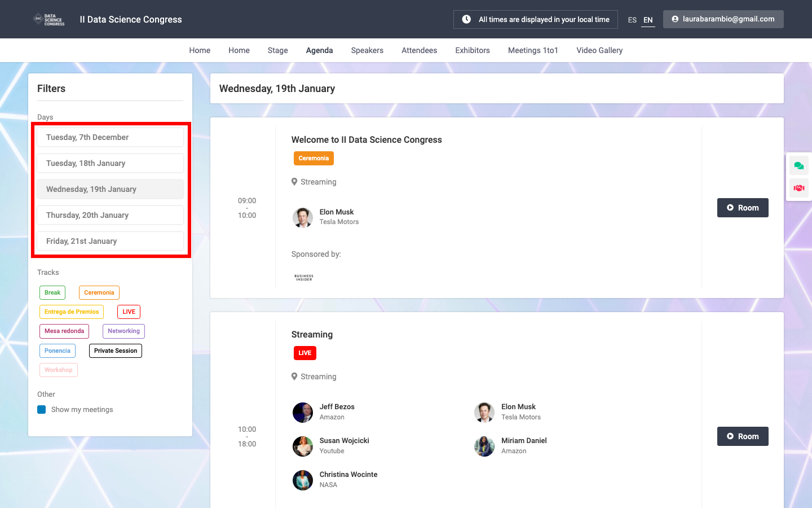
Task: Enter Room for 10:00 Streaming session
Action: click(743, 436)
